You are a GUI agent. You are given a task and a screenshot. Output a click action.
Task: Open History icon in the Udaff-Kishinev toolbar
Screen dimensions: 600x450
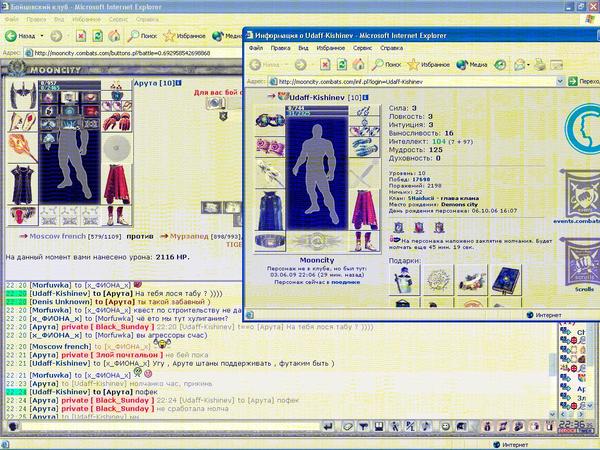tap(500, 65)
